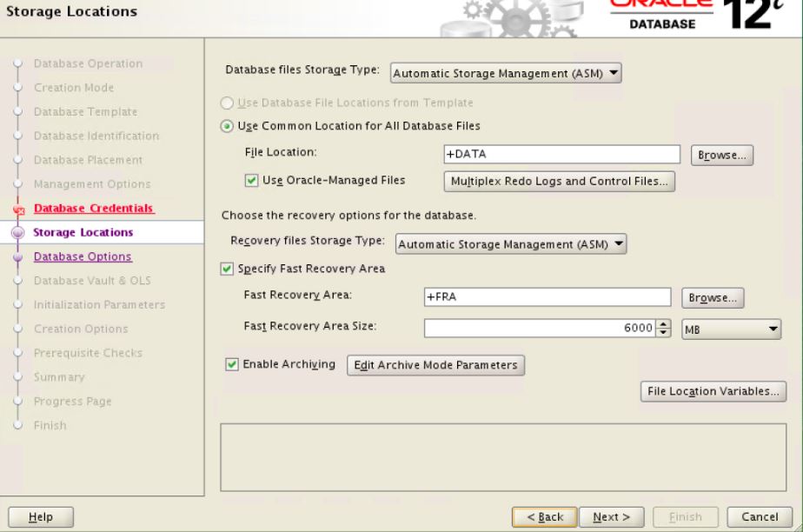Screen dimensions: 803x532
Task: Toggle Use Oracle-Managed Files checkbox
Action: coord(251,181)
